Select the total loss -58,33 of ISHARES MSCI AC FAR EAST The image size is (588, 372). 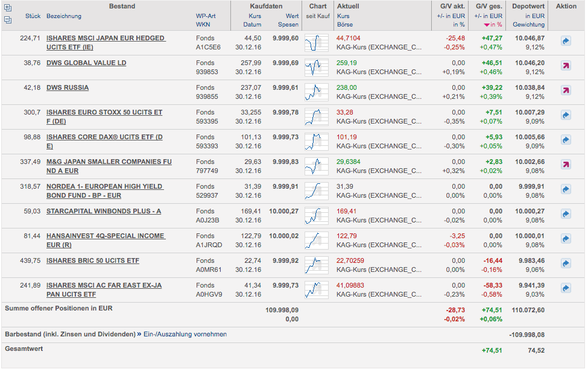[493, 286]
